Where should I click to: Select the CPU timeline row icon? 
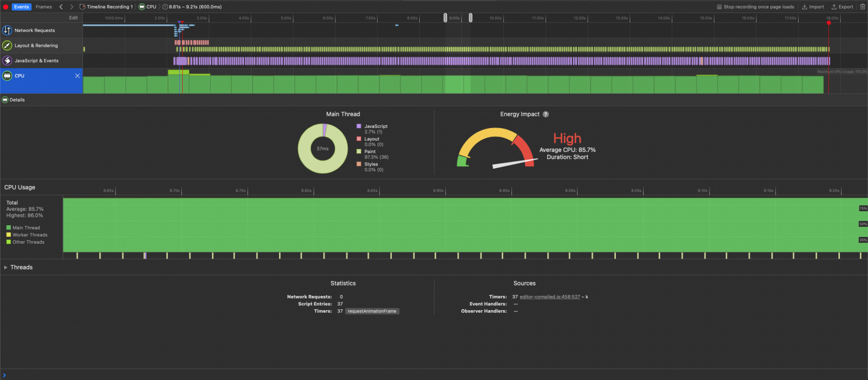click(7, 75)
